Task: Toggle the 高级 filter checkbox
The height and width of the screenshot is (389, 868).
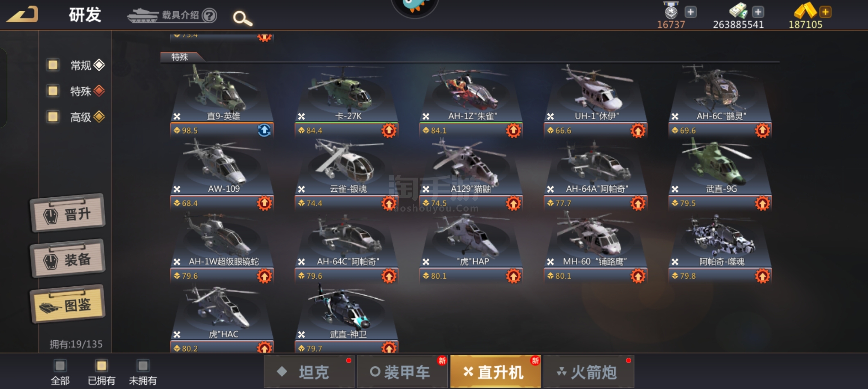Action: (x=53, y=117)
